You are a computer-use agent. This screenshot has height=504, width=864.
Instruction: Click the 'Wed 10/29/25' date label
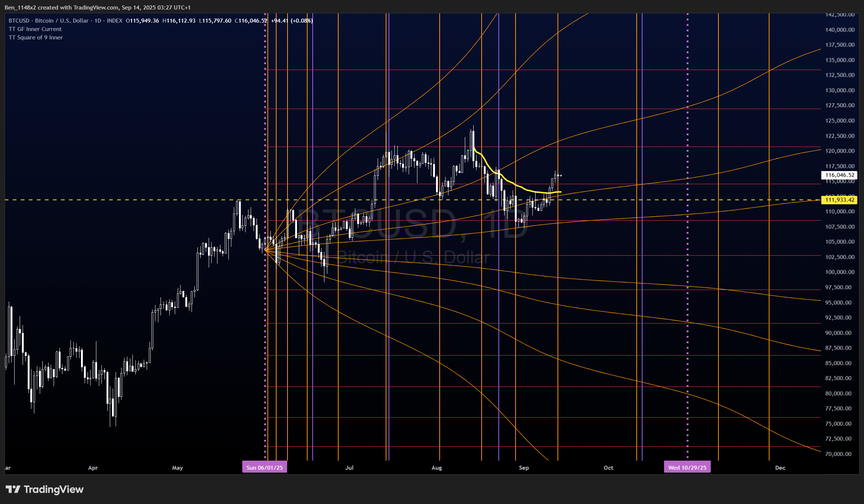[687, 468]
